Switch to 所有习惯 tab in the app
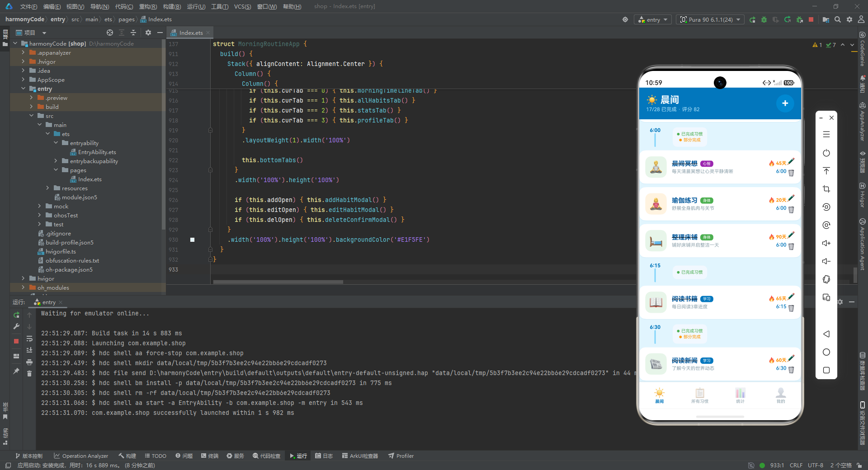 (x=700, y=395)
